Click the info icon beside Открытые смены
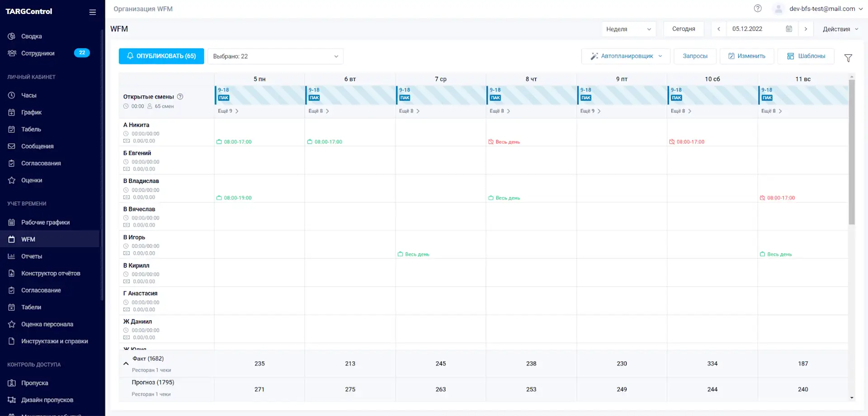This screenshot has width=868, height=416. pyautogui.click(x=180, y=97)
